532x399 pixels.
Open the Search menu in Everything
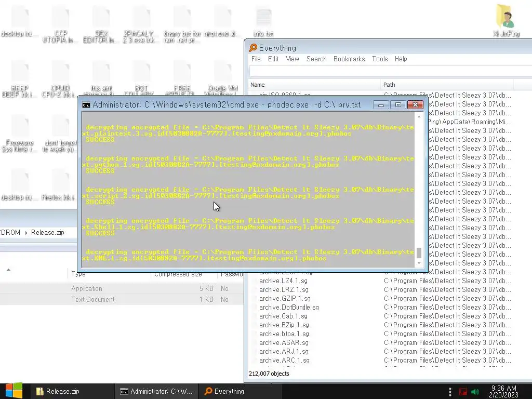point(316,59)
